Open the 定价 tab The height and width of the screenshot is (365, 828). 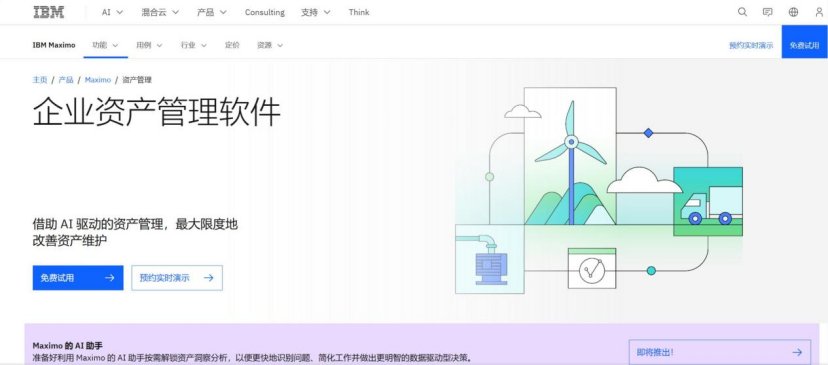click(232, 45)
